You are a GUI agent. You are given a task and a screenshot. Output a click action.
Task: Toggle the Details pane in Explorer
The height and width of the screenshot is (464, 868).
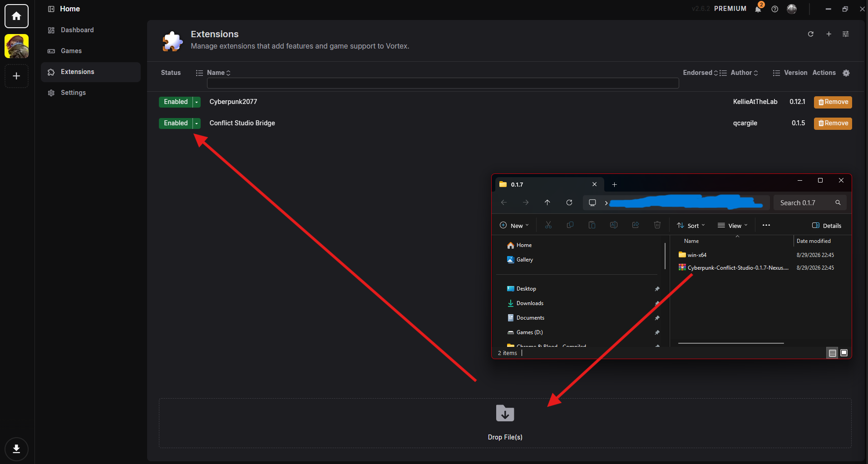pos(827,226)
